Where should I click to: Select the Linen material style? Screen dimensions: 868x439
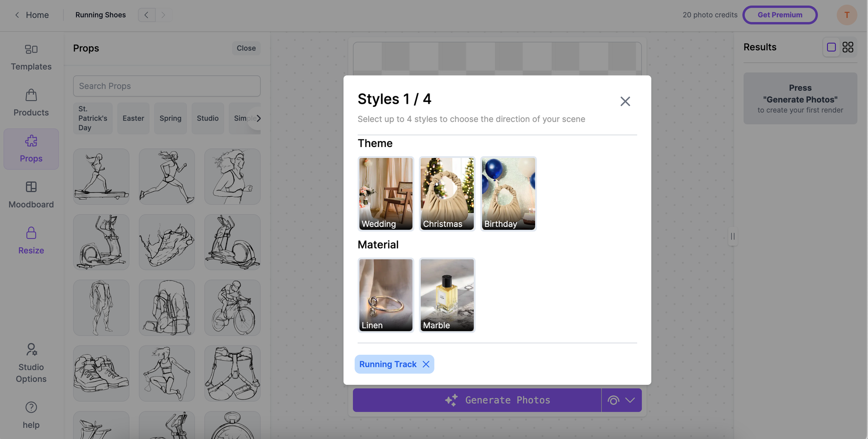click(386, 295)
